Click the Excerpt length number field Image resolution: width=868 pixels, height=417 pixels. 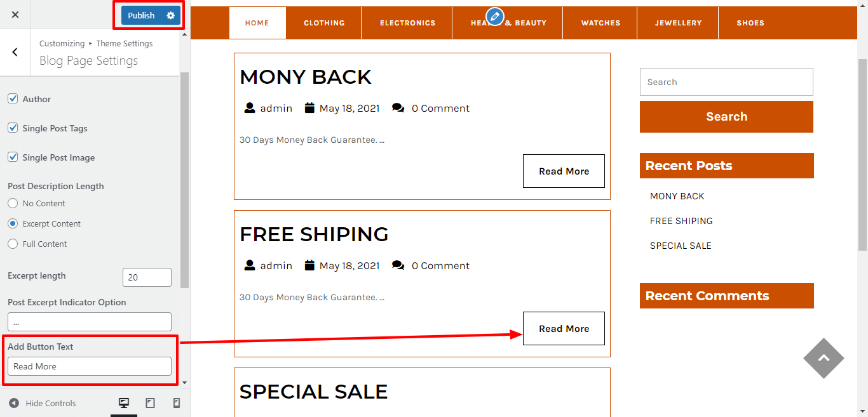pos(147,277)
